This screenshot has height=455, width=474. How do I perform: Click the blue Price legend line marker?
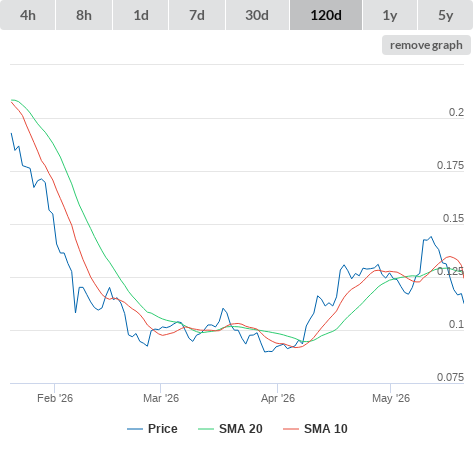(135, 429)
